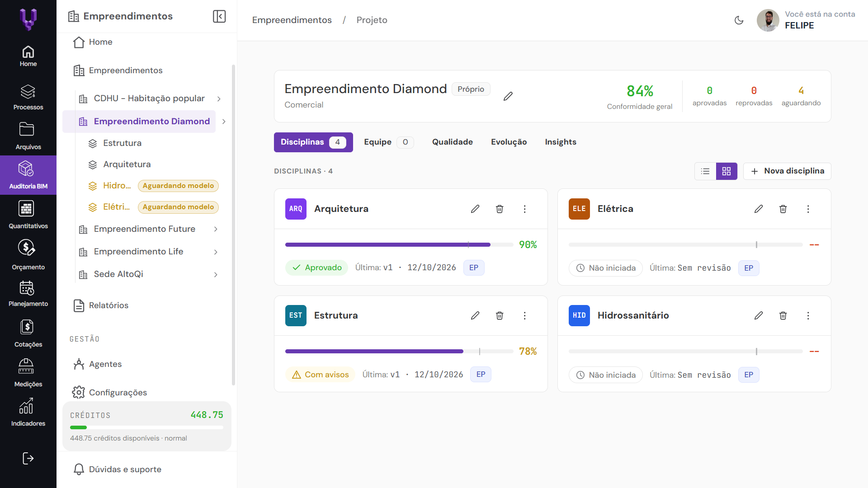The image size is (868, 488).
Task: Click the Com avisos status badge
Action: coord(320,375)
